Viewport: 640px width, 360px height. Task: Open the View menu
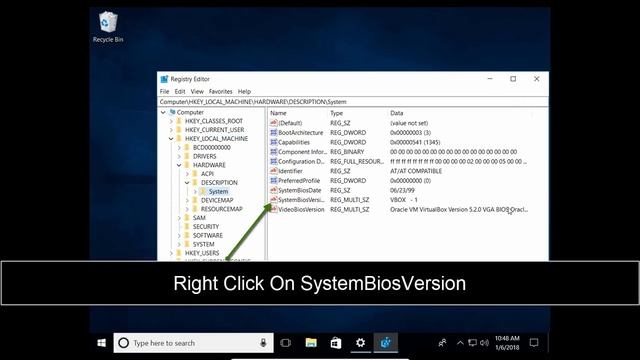(197, 91)
